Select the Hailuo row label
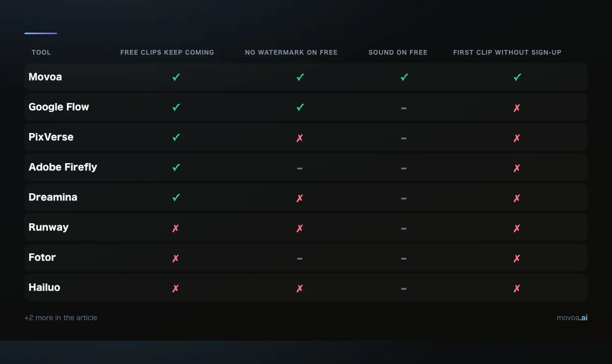 tap(44, 288)
